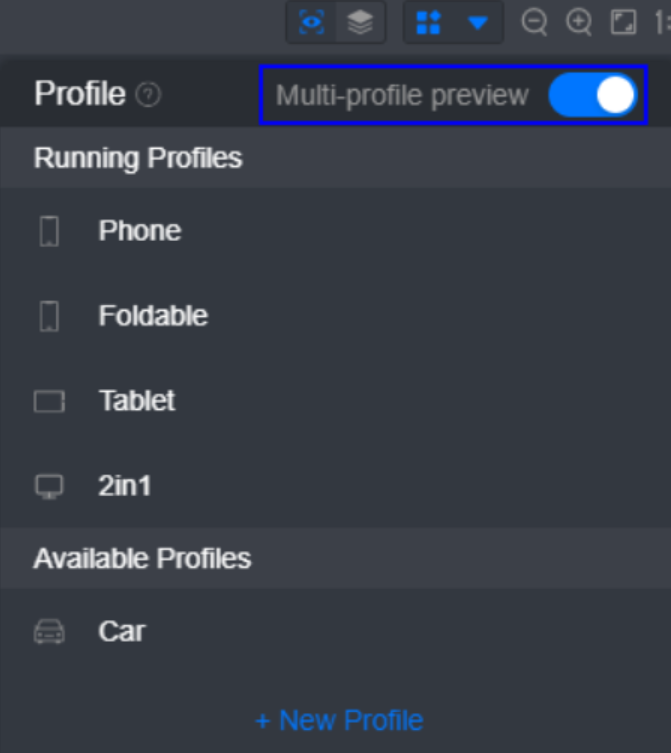Viewport: 671px width, 753px height.
Task: Click the multi-profile grid icon
Action: coord(429,22)
